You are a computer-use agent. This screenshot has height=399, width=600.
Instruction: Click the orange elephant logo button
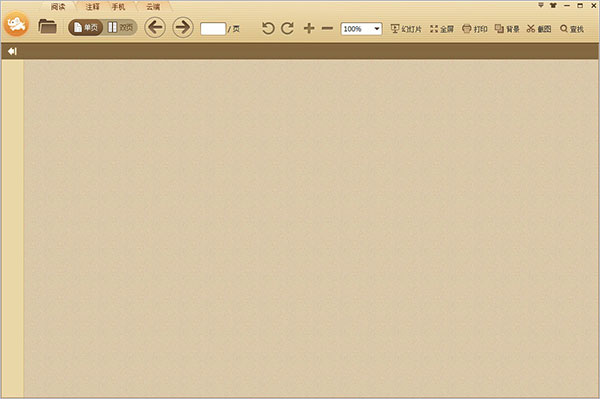coord(16,24)
